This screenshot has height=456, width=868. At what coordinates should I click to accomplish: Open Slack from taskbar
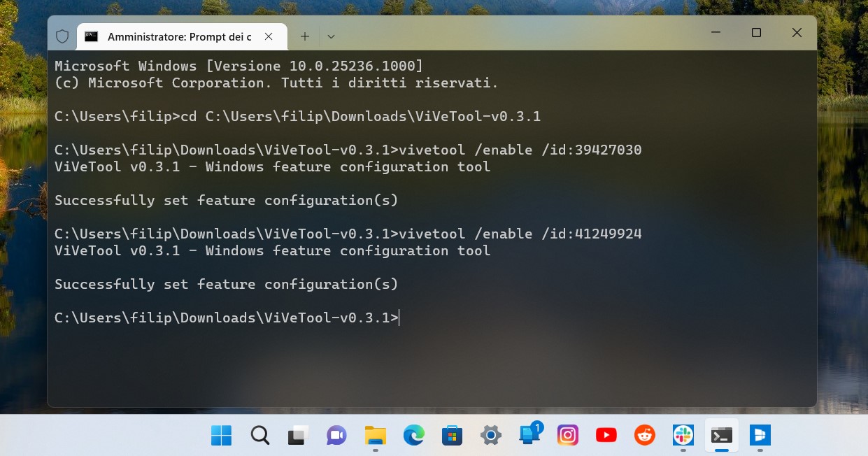[683, 435]
